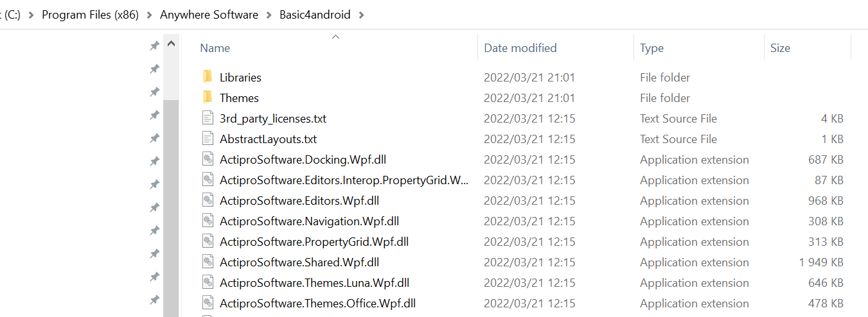
Task: Go to Program Files (x86) breadcrumb
Action: 90,15
